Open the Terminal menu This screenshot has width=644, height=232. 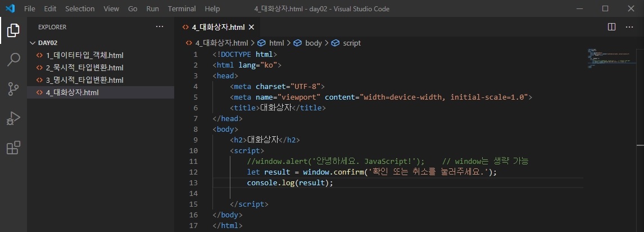pyautogui.click(x=182, y=8)
